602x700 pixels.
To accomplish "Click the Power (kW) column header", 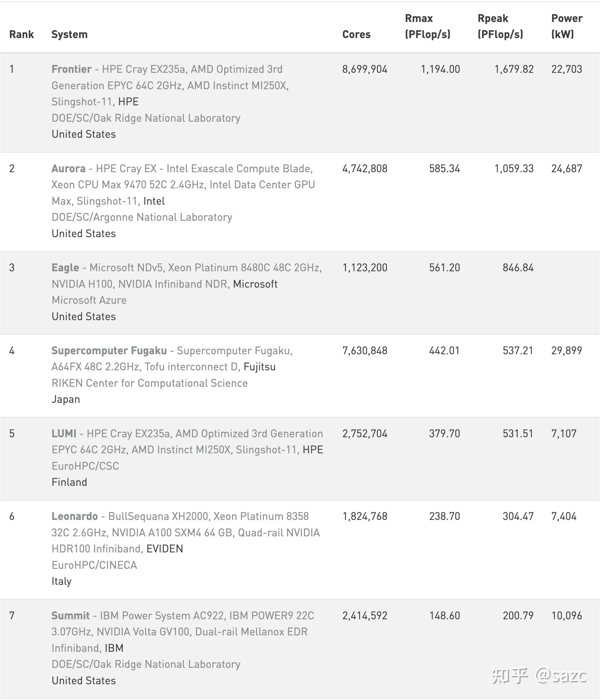I will [567, 26].
